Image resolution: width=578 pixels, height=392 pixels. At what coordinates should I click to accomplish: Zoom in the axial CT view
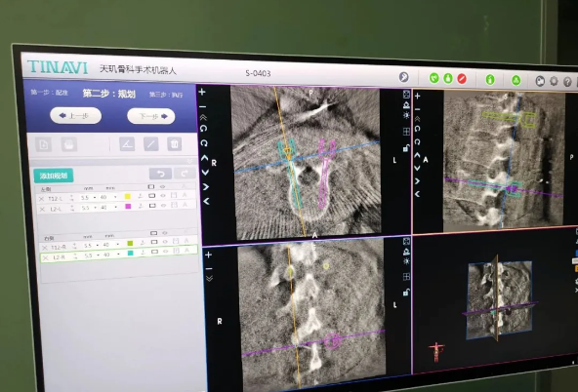(x=202, y=92)
